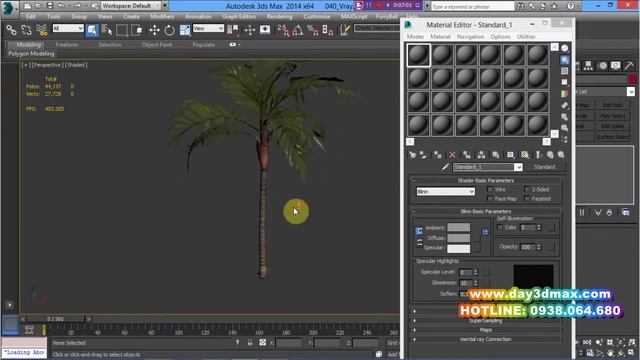Collapse Blinn Basic Parameters rollout
Viewport: 640px width, 360px height.
tap(485, 211)
